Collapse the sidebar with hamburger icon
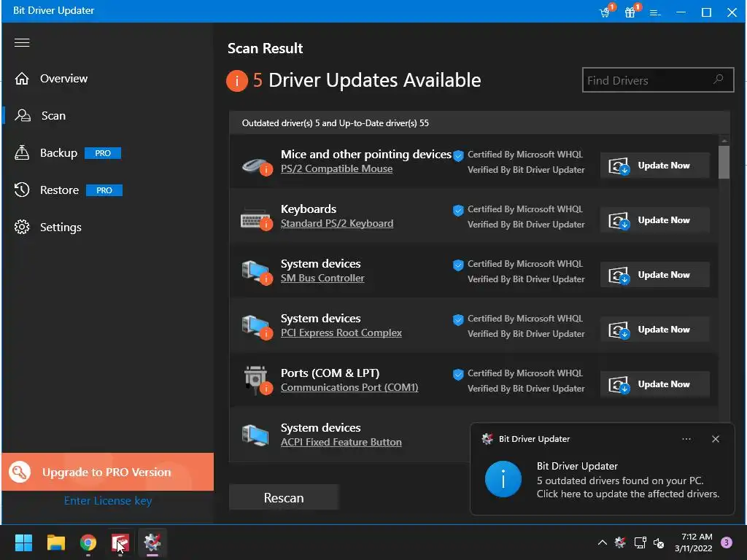This screenshot has width=747, height=560. pyautogui.click(x=22, y=43)
